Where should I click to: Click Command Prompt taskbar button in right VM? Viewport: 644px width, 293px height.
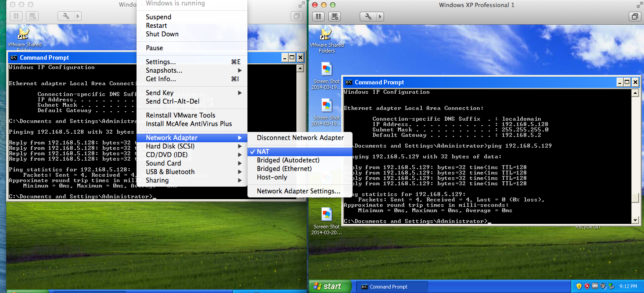coord(392,287)
